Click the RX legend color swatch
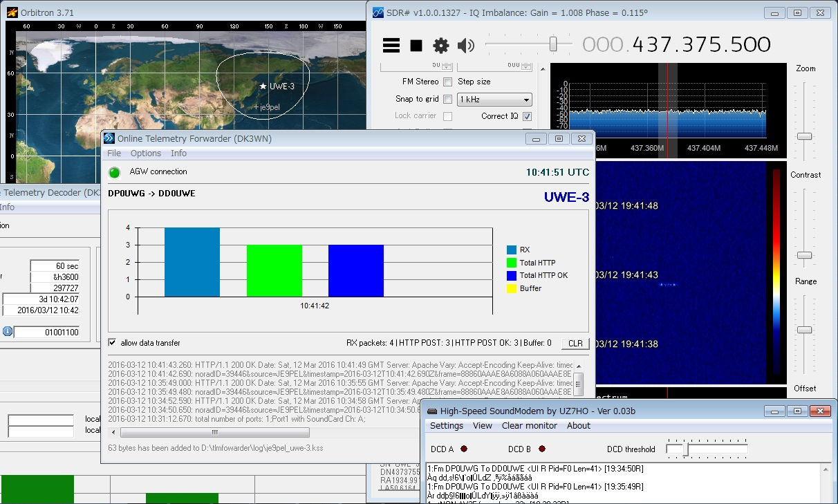The height and width of the screenshot is (504, 838). click(512, 250)
